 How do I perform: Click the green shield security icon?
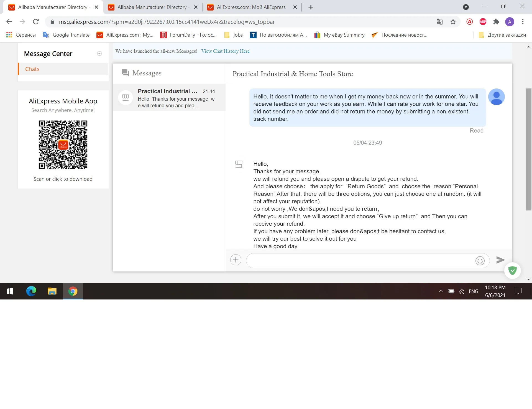click(x=513, y=270)
